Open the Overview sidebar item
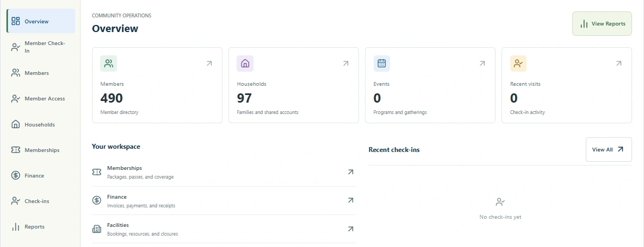The height and width of the screenshot is (247, 644). (x=41, y=21)
